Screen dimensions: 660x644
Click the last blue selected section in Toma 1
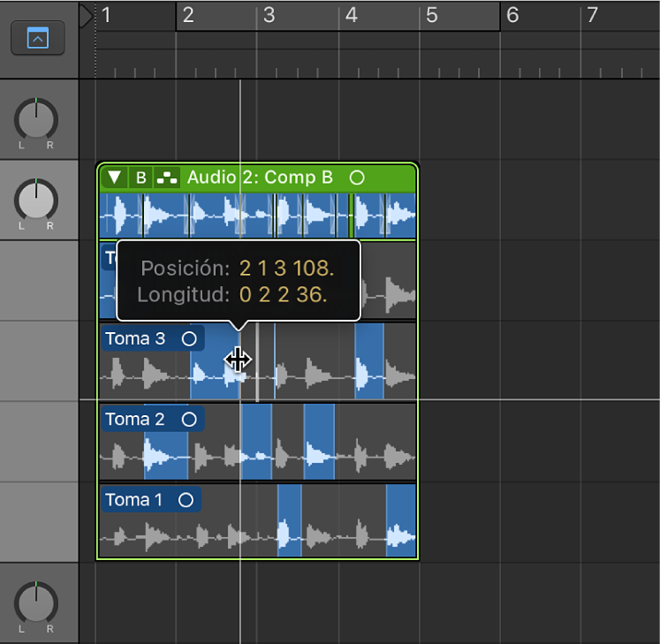401,521
